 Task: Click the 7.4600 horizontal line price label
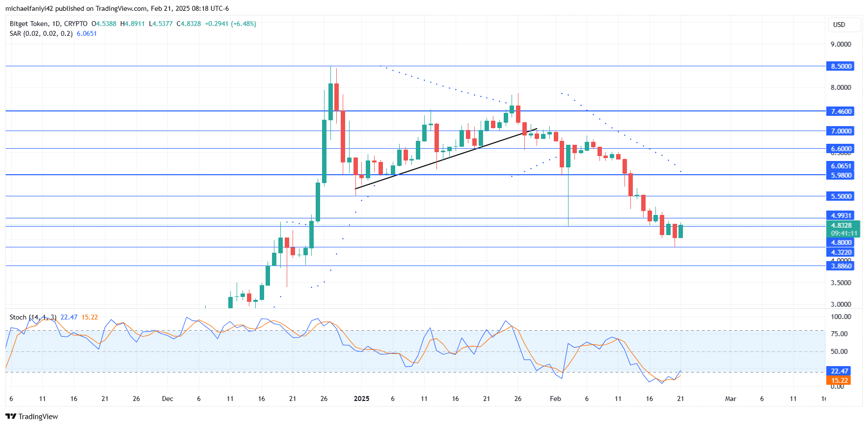[841, 111]
